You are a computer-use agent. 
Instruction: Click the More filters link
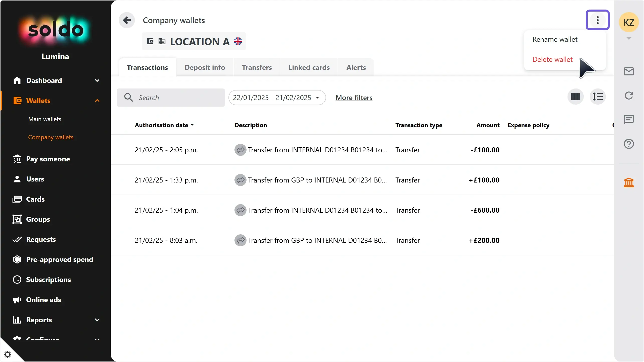pos(354,98)
